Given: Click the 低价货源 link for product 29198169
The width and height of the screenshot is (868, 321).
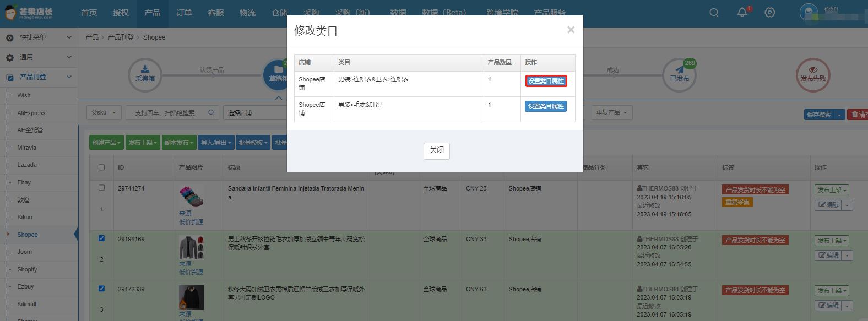Looking at the screenshot, I should (191, 272).
